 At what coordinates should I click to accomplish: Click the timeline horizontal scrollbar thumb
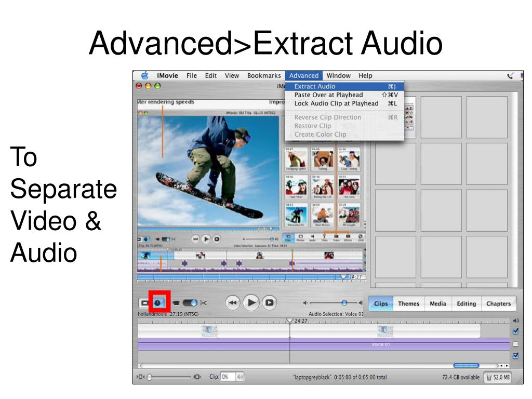tap(466, 365)
